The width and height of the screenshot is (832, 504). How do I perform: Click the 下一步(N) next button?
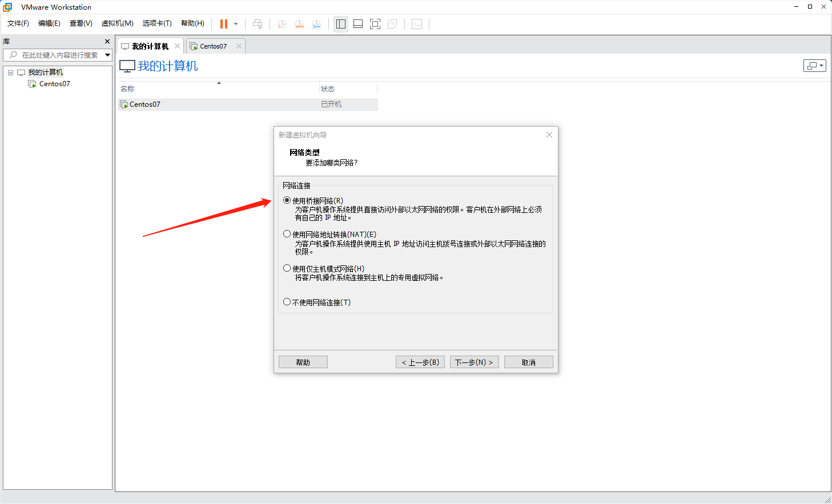(475, 362)
